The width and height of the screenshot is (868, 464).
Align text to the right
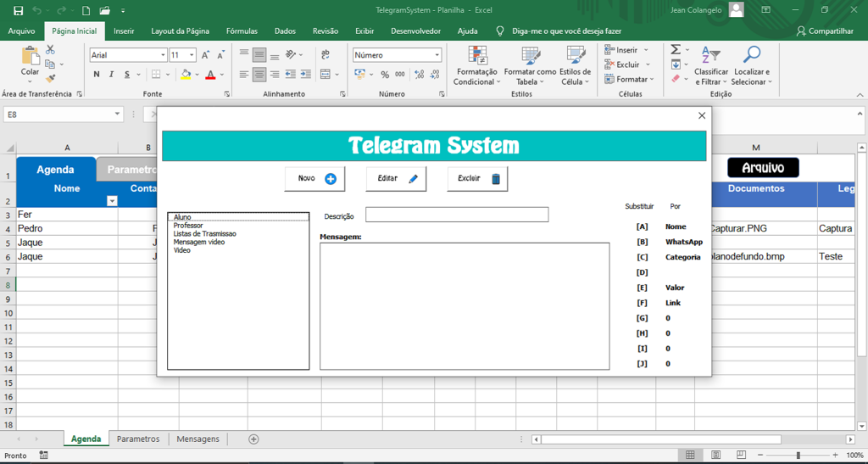pyautogui.click(x=274, y=74)
